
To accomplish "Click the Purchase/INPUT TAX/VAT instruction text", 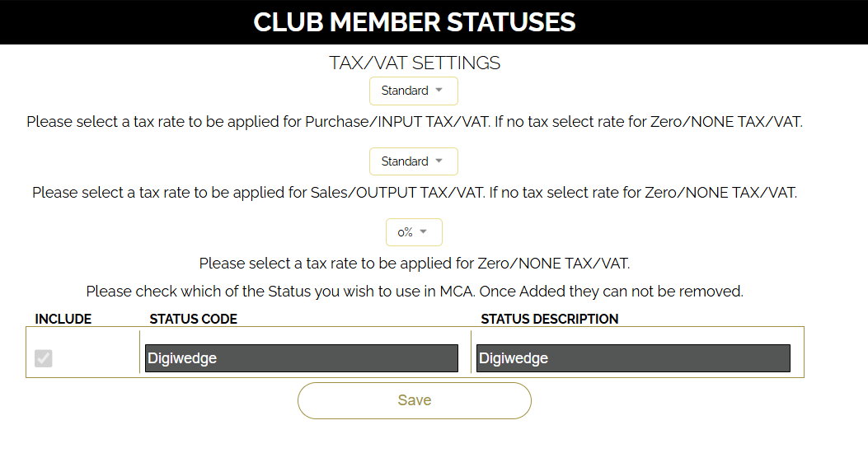I will click(x=415, y=122).
